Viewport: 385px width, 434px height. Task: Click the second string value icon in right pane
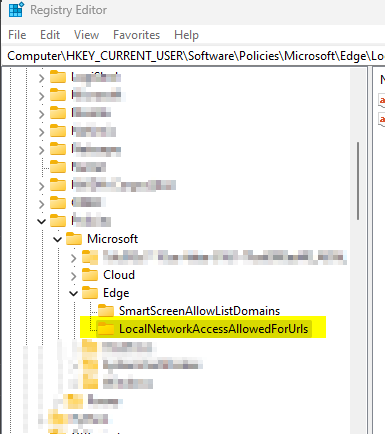click(x=382, y=119)
